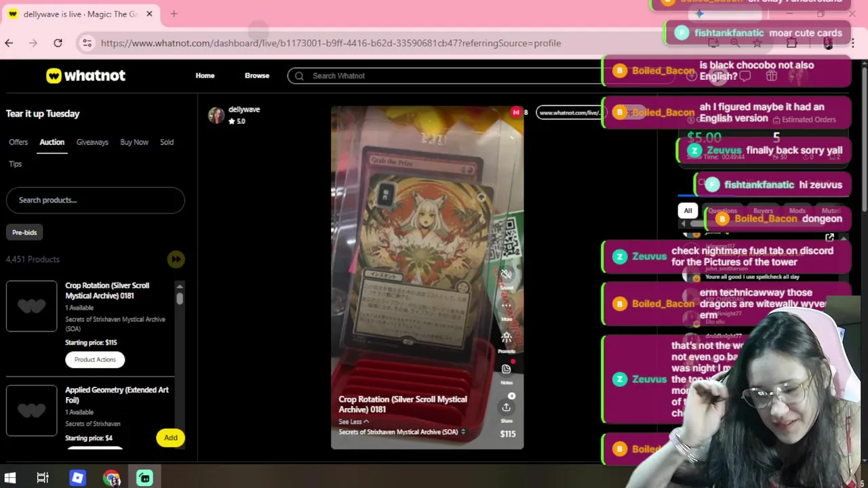The width and height of the screenshot is (868, 488).
Task: Click the live viewers count indicator
Action: click(519, 113)
